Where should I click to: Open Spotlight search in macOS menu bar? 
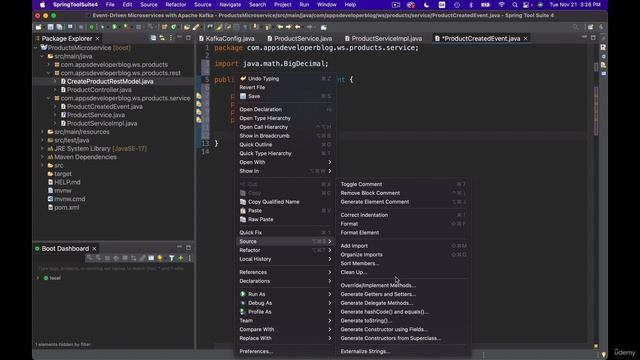click(515, 5)
